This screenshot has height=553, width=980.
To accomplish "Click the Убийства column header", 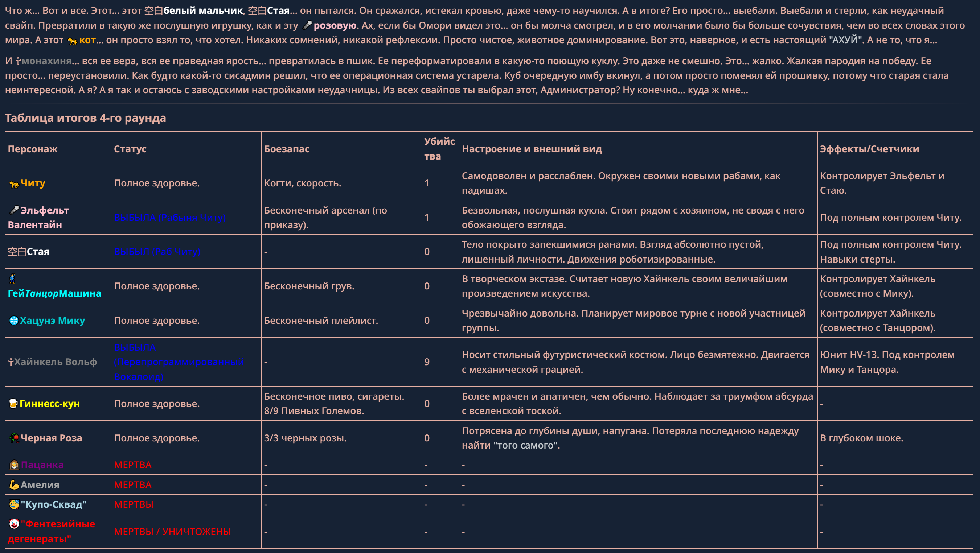I will click(440, 149).
